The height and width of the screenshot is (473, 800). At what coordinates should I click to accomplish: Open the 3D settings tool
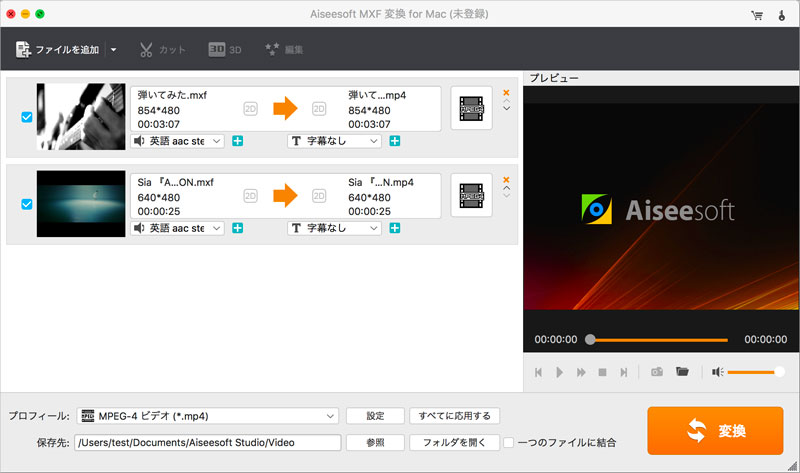[x=224, y=49]
